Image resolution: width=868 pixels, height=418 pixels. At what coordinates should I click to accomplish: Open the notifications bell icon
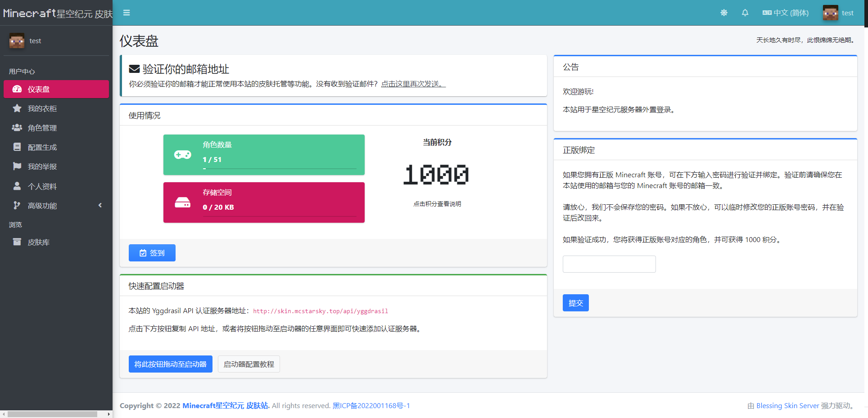pyautogui.click(x=745, y=13)
